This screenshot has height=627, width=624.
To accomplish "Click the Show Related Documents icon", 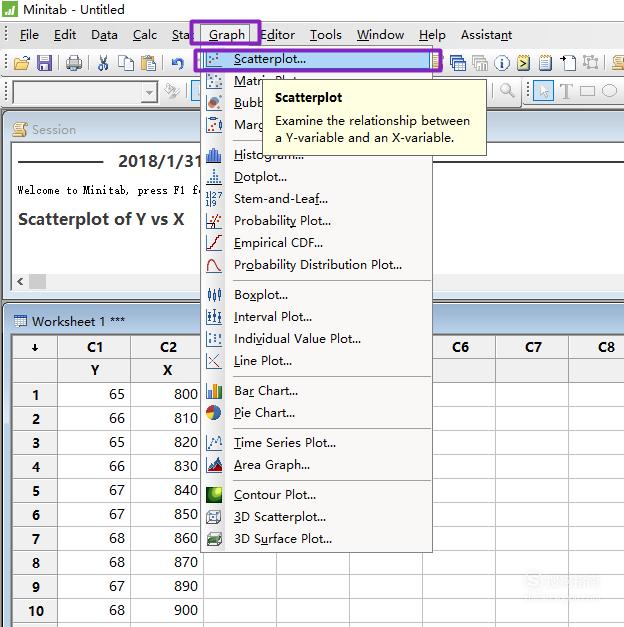I will click(x=568, y=63).
